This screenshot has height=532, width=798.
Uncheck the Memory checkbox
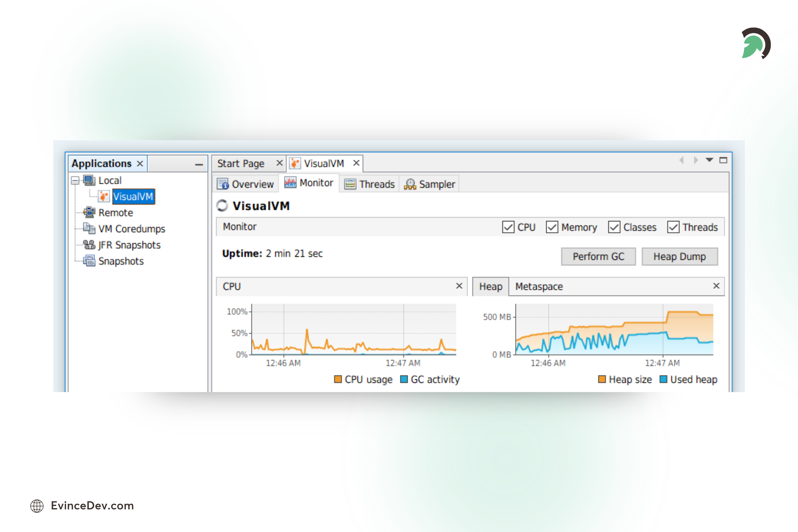[x=552, y=227]
